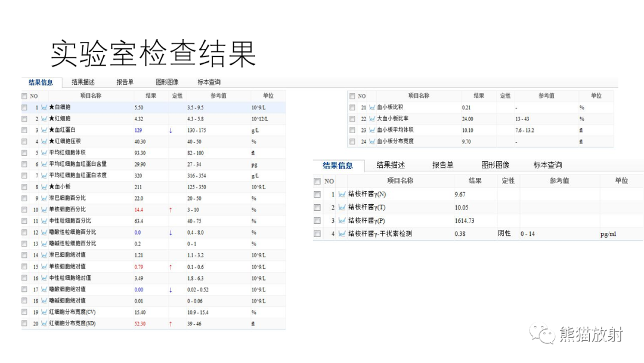Click reference range 7.6 - 13.2
The height and width of the screenshot is (363, 644).
coord(525,130)
